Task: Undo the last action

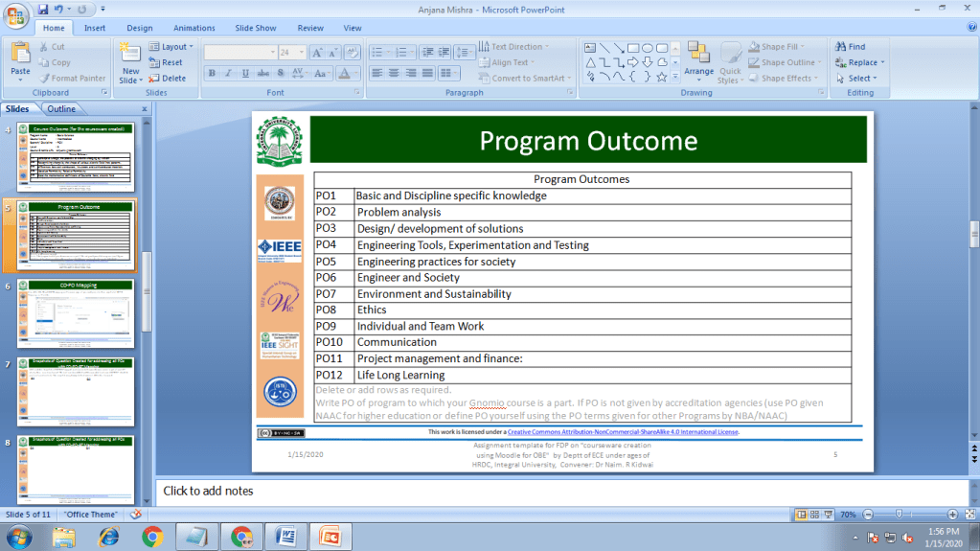Action: 58,10
